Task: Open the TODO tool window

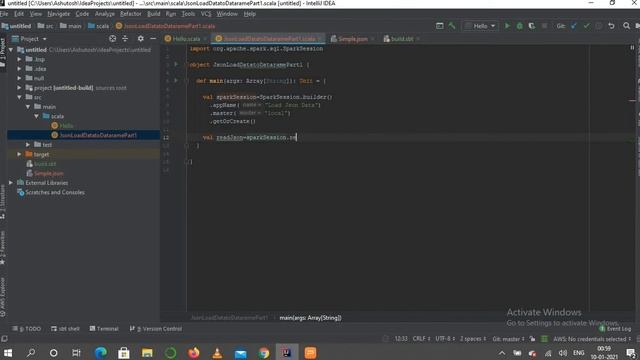Action: pos(27,329)
